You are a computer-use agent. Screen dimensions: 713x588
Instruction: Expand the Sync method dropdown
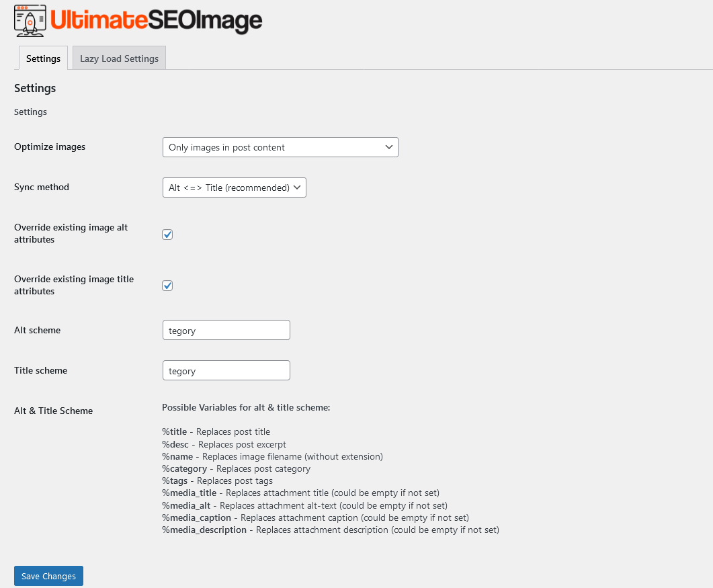pyautogui.click(x=234, y=187)
